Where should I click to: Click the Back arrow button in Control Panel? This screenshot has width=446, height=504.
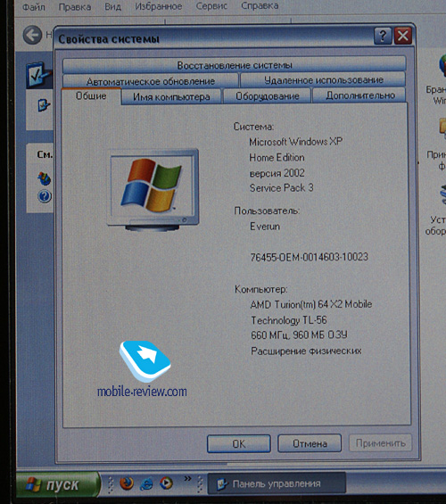32,35
